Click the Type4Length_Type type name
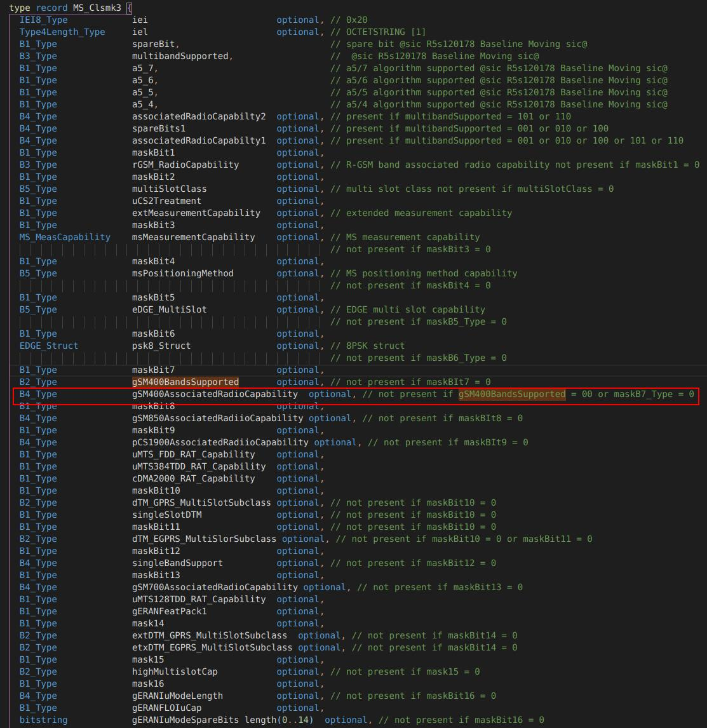Screen dimensions: 707x728 coord(62,32)
